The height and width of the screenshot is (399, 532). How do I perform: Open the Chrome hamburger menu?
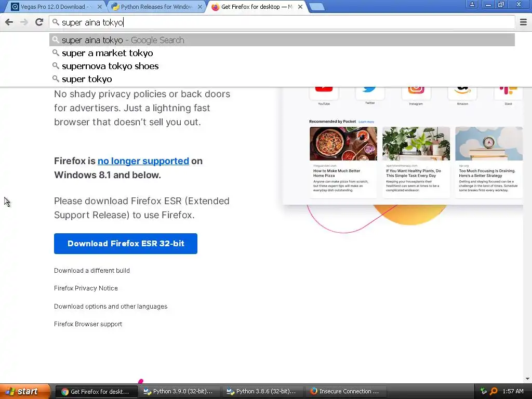pos(524,22)
